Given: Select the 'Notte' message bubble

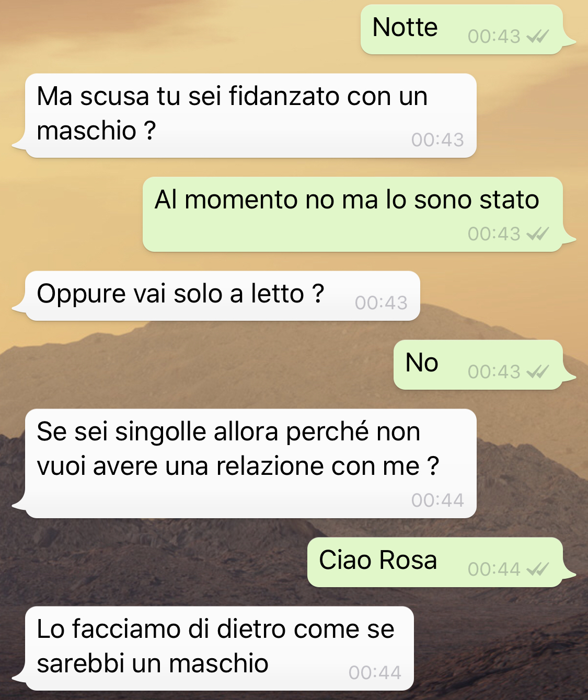Looking at the screenshot, I should [x=462, y=29].
